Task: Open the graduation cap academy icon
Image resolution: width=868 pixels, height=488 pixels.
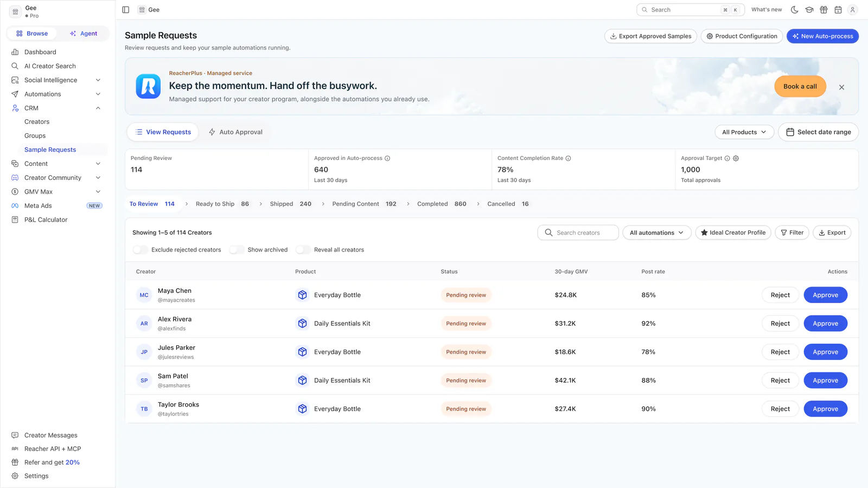Action: [x=809, y=10]
